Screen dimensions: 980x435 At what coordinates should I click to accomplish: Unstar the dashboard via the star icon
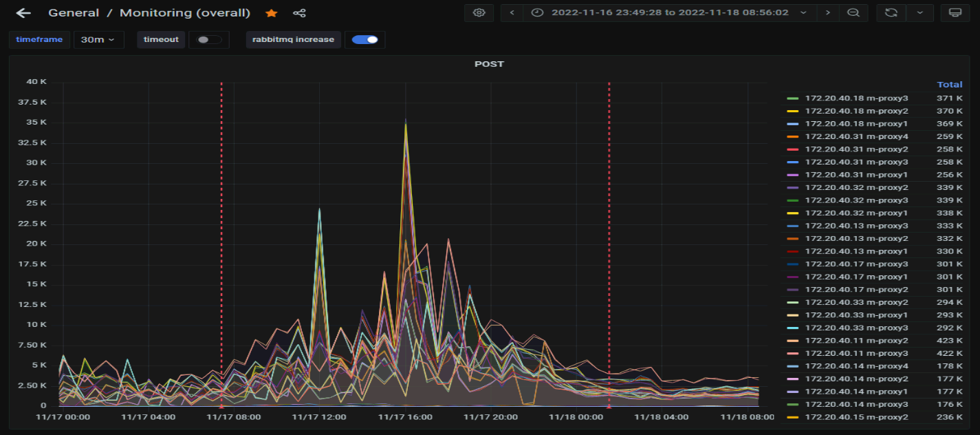pyautogui.click(x=272, y=13)
